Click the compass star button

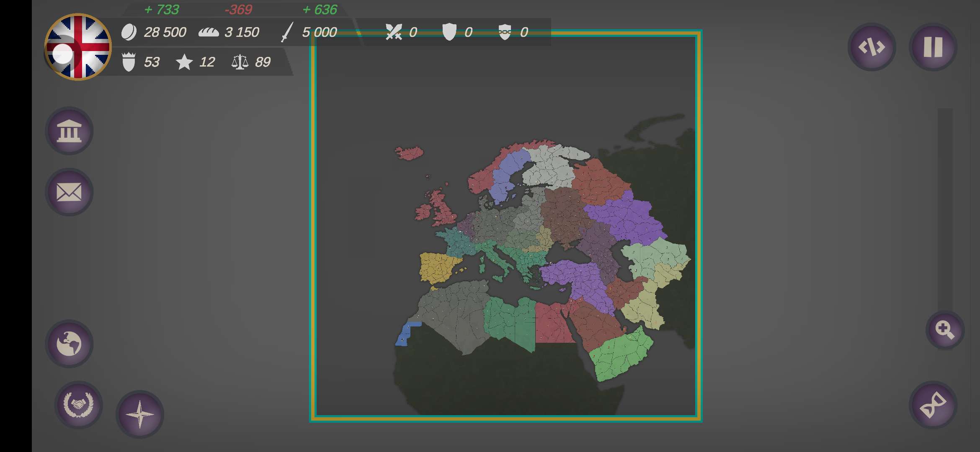coord(140,414)
